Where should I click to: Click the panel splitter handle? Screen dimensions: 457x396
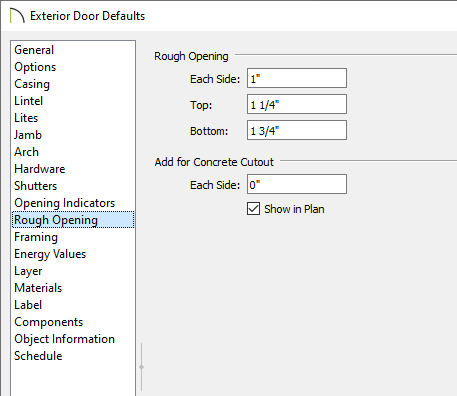[141, 367]
